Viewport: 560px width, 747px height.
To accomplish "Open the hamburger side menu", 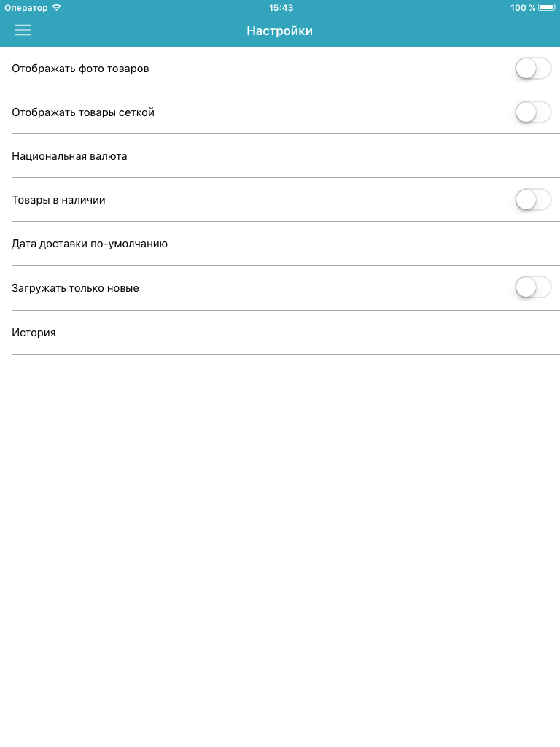I will point(23,31).
